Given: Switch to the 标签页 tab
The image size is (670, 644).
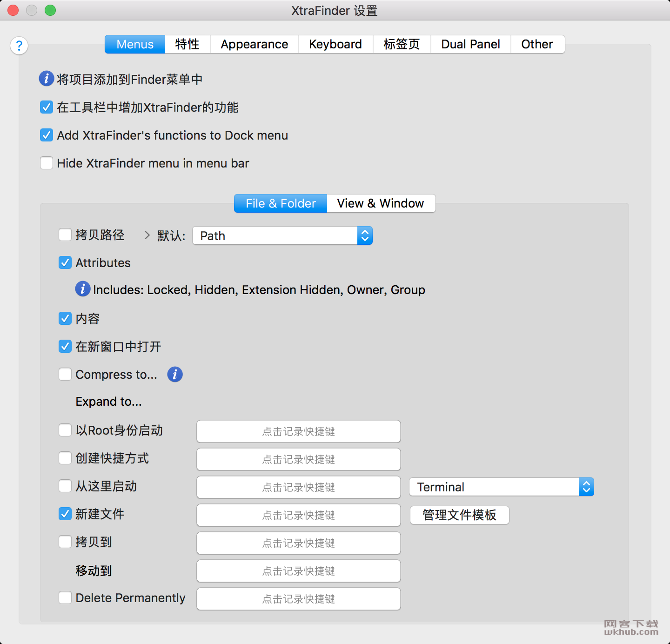Looking at the screenshot, I should (402, 44).
